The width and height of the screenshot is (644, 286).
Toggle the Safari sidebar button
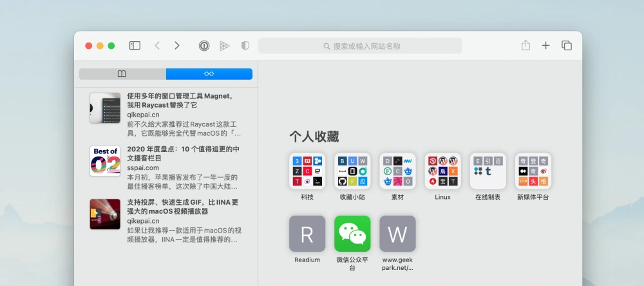tap(135, 46)
